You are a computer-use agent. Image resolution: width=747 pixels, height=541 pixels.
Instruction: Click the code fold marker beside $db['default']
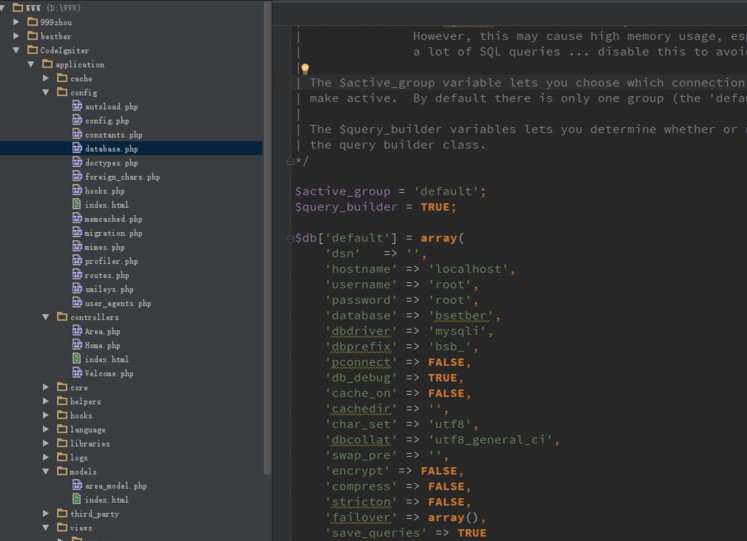coord(290,238)
